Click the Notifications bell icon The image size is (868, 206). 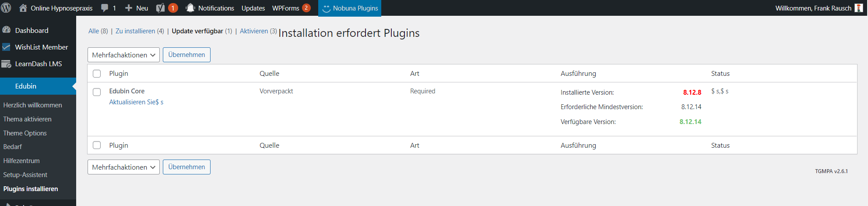pos(190,8)
